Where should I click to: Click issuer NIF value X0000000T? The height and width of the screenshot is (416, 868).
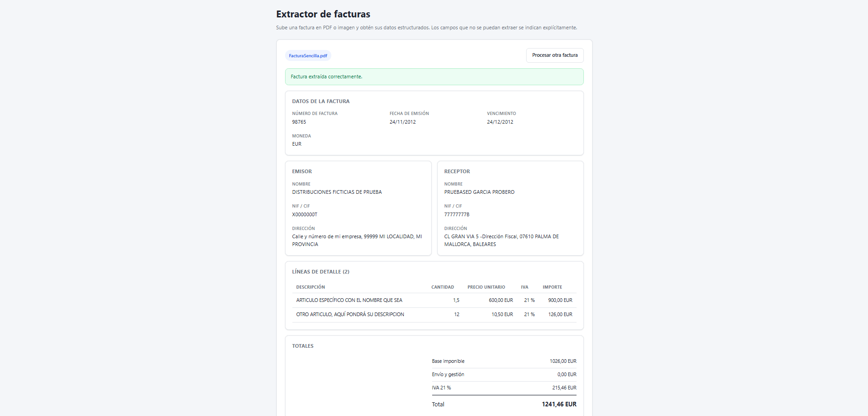click(304, 214)
